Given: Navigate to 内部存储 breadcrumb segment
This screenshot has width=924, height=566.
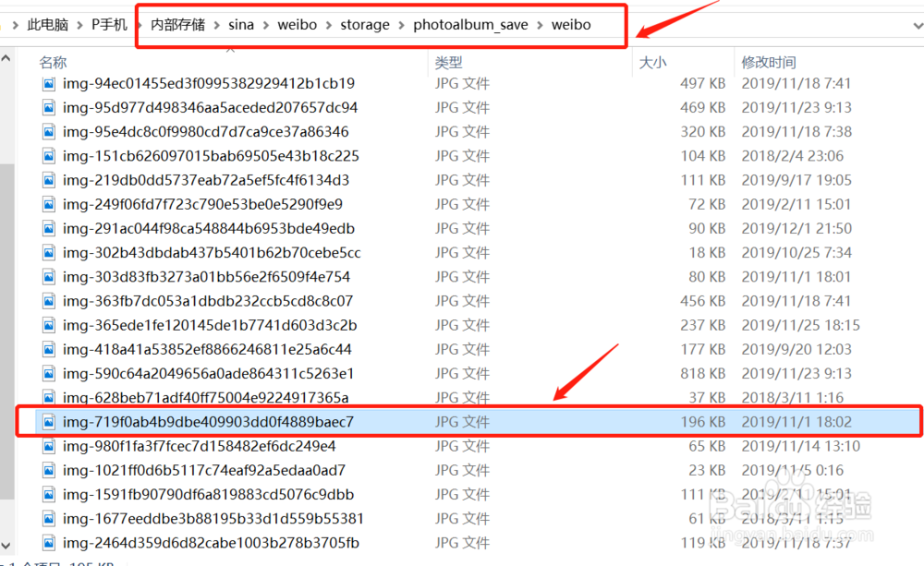Looking at the screenshot, I should (x=178, y=25).
